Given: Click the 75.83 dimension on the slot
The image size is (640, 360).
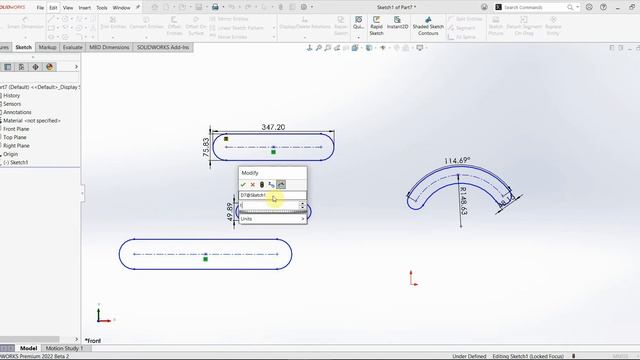Looking at the screenshot, I should coord(206,147).
